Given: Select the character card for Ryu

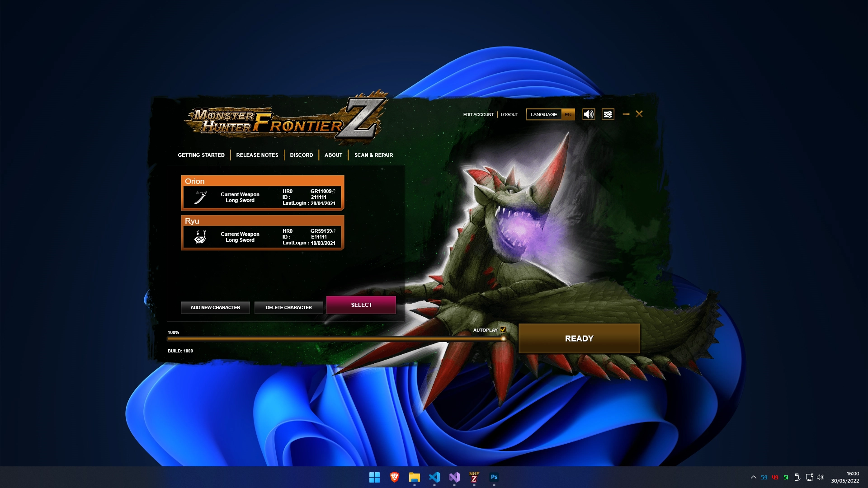Looking at the screenshot, I should [262, 233].
